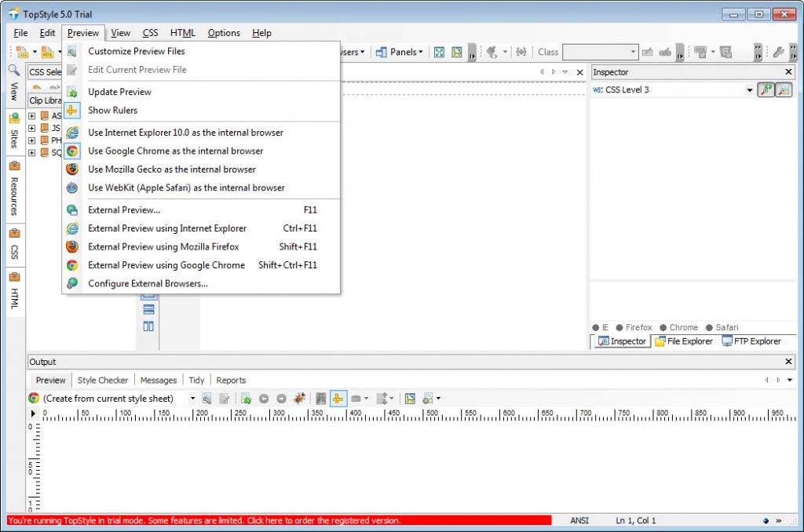Toggle the Firefox browser support indicator
The image size is (804, 532).
click(634, 327)
